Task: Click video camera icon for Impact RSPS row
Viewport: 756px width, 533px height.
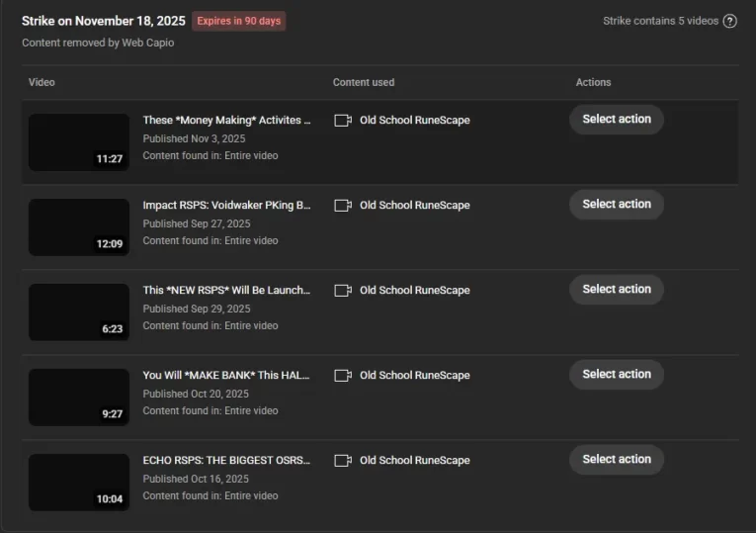Action: tap(343, 206)
